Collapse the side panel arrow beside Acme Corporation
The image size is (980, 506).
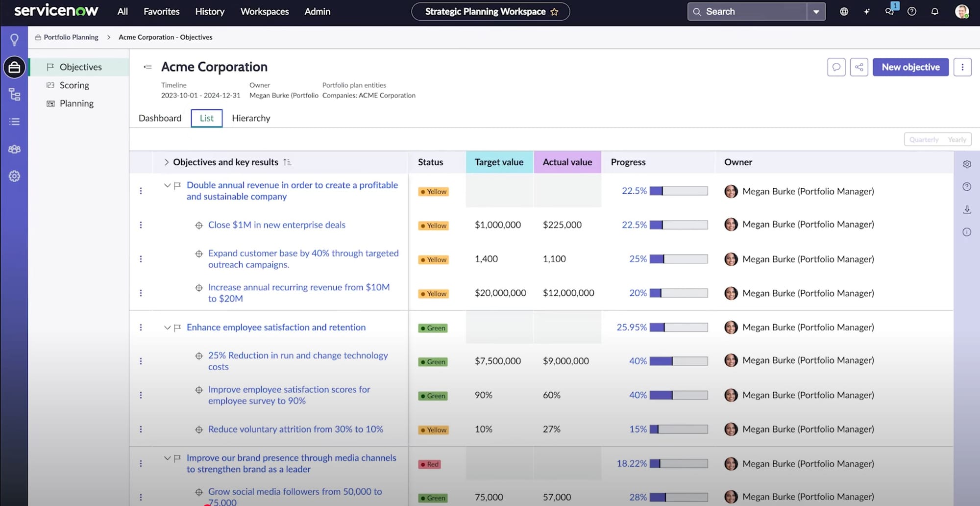pos(147,67)
